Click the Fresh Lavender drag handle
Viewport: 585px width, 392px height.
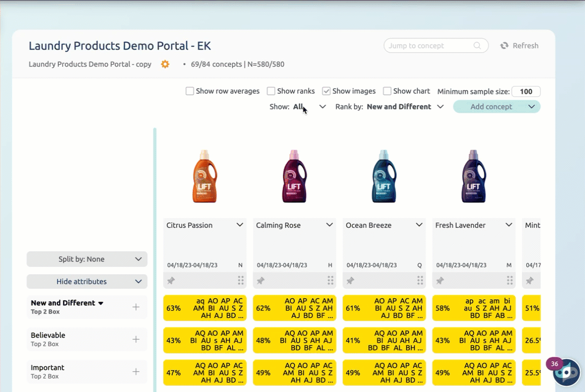point(510,281)
